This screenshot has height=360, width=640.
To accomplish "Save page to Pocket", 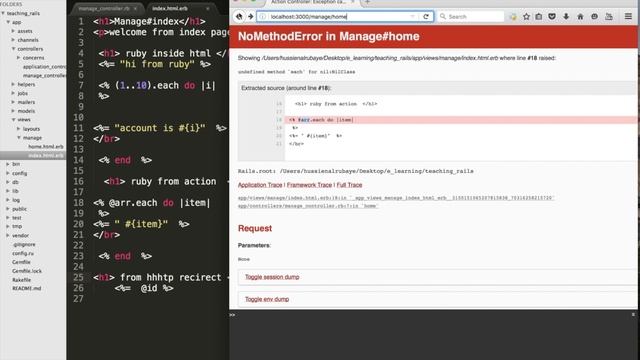I will pos(552,17).
